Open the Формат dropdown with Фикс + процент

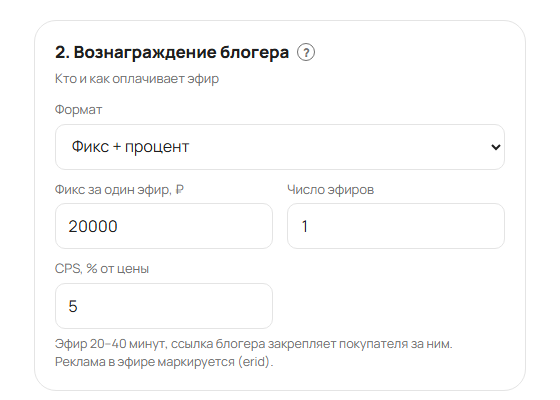pos(280,147)
